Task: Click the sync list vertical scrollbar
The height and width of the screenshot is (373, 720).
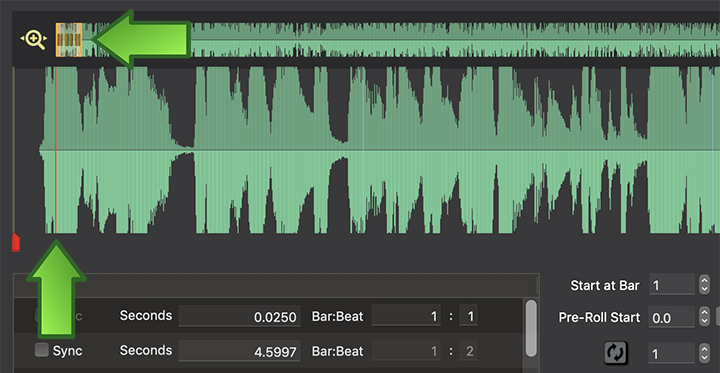Action: click(x=531, y=328)
